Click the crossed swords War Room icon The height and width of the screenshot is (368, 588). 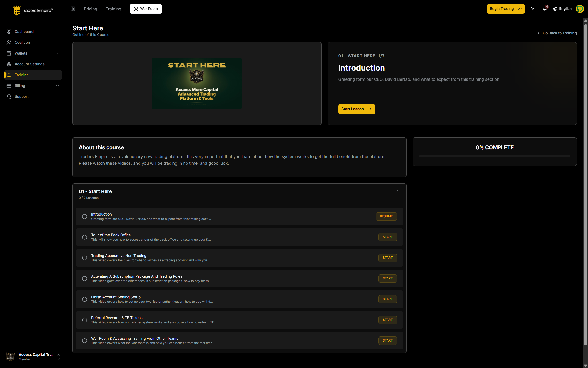coord(136,9)
